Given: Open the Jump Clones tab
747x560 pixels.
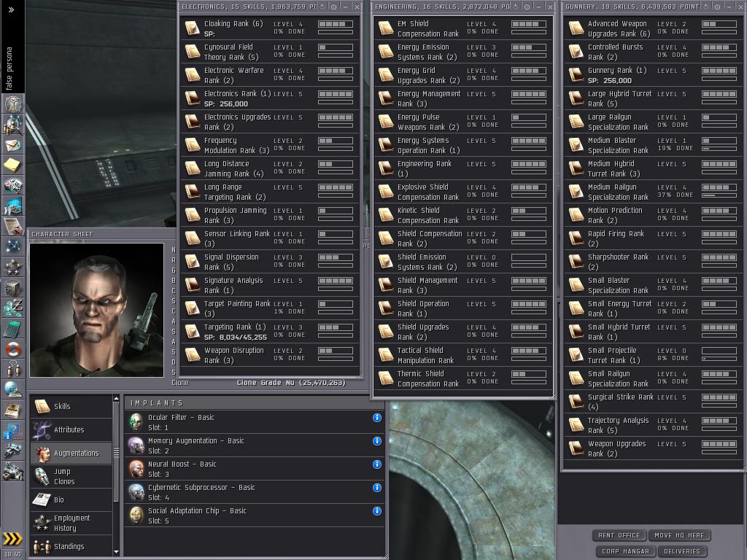Looking at the screenshot, I should point(71,476).
